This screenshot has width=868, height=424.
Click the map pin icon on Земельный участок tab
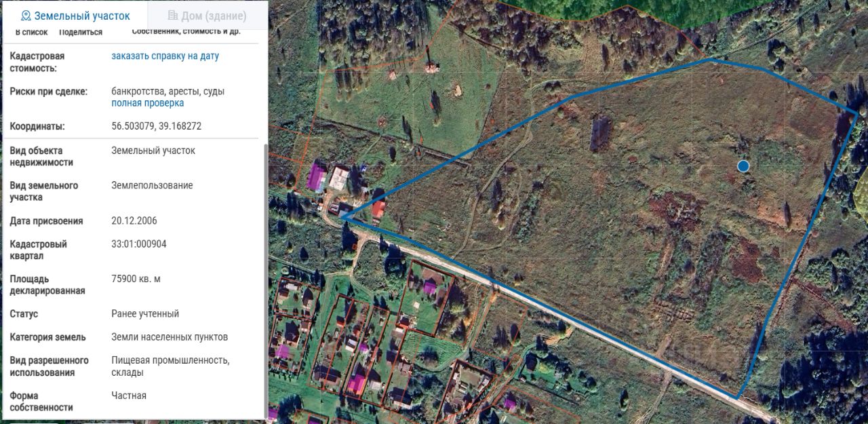click(26, 16)
